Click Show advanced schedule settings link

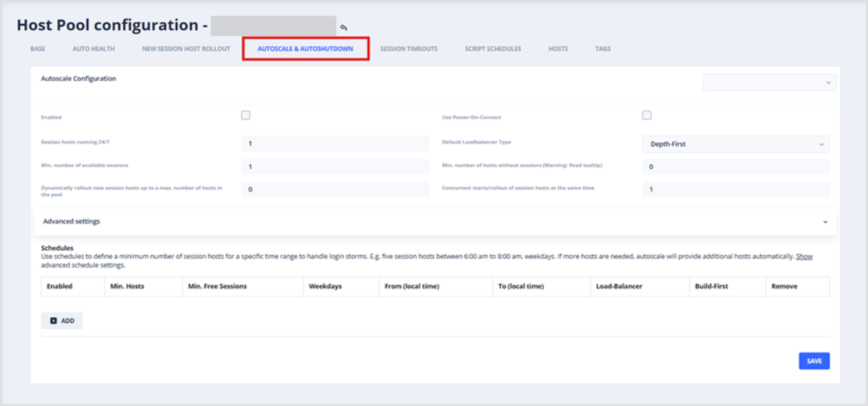coord(804,256)
